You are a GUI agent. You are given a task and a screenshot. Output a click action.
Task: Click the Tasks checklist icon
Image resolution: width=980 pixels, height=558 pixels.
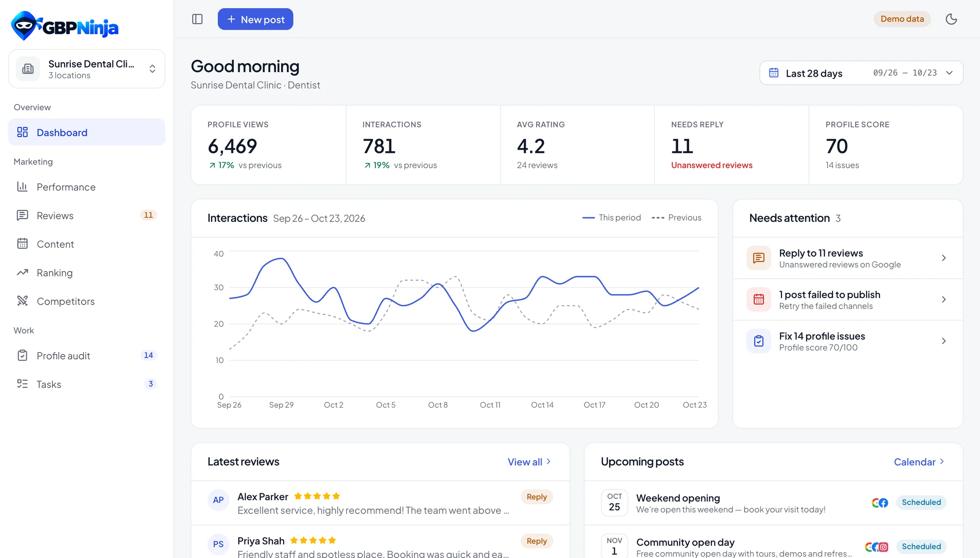[22, 384]
